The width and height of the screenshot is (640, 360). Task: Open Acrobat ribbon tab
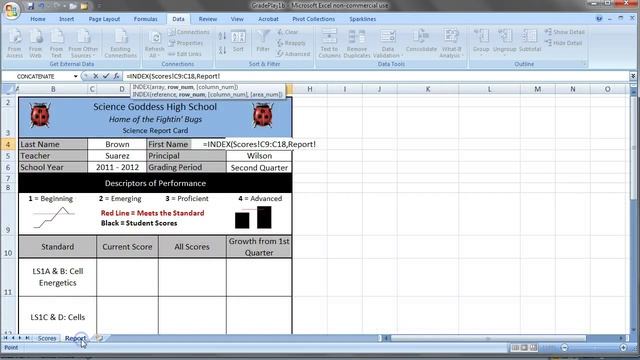pyautogui.click(x=268, y=19)
